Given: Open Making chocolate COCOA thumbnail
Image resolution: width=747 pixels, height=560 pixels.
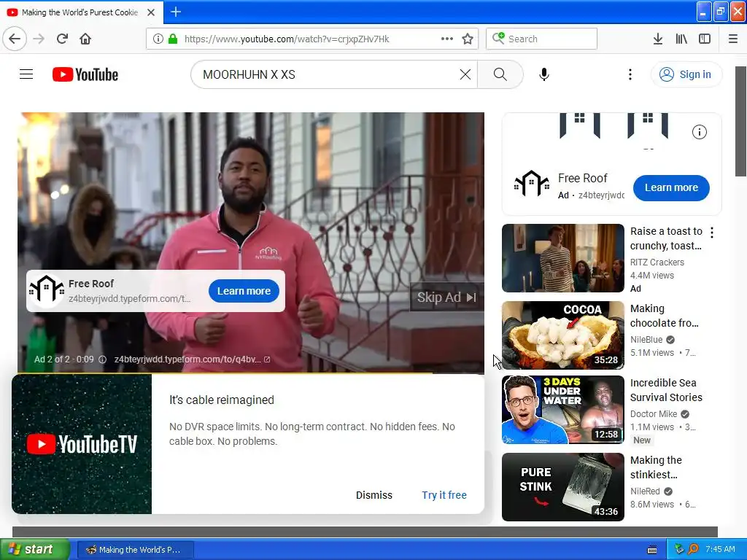Looking at the screenshot, I should (x=562, y=335).
